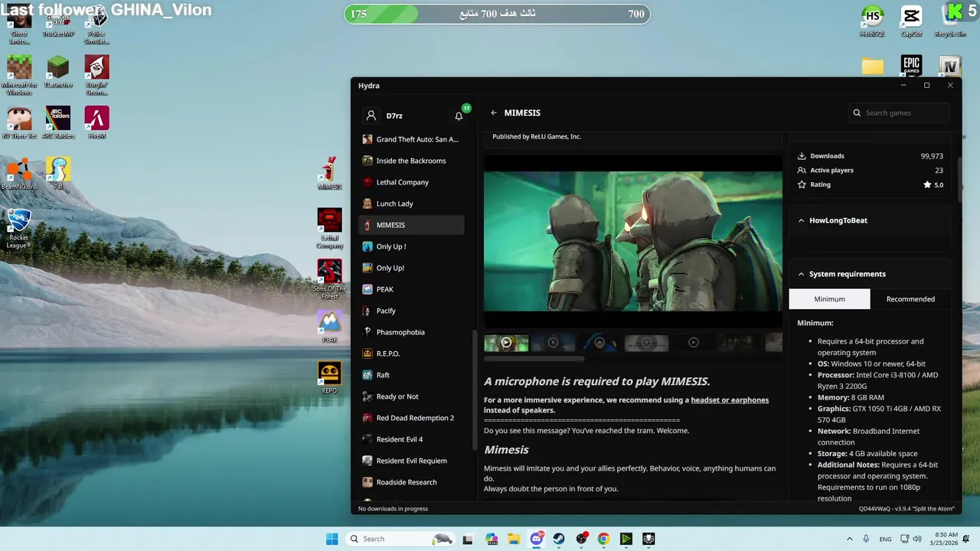The width and height of the screenshot is (980, 551).
Task: Open the REPO desktop shortcut
Action: pos(329,377)
